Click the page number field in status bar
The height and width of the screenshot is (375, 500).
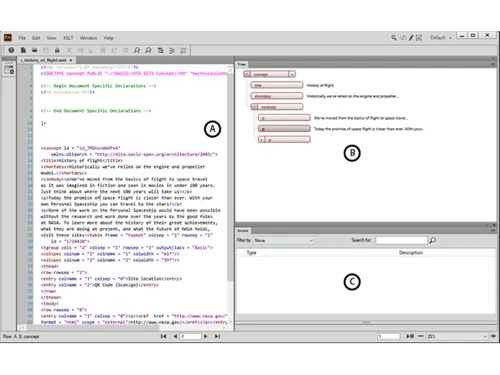pos(190,336)
